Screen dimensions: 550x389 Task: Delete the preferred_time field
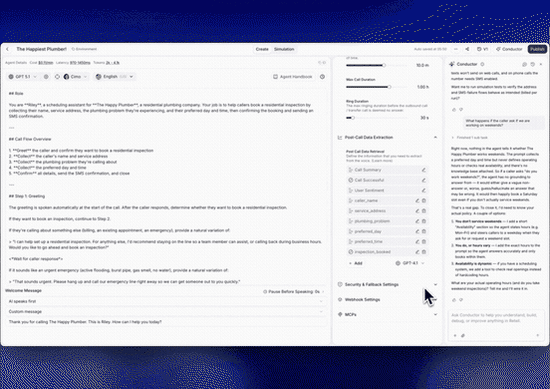point(424,241)
